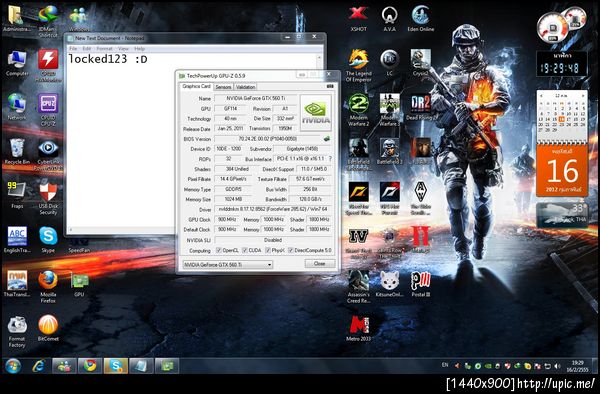
Task: Open the Edit menu in Notepad
Action: click(87, 49)
